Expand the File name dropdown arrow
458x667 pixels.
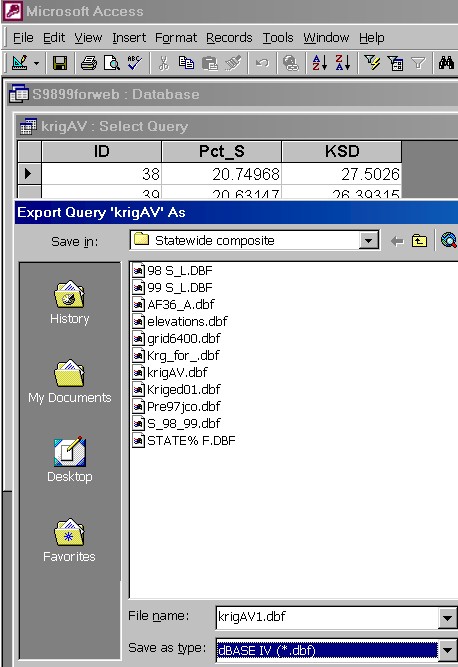coord(447,618)
